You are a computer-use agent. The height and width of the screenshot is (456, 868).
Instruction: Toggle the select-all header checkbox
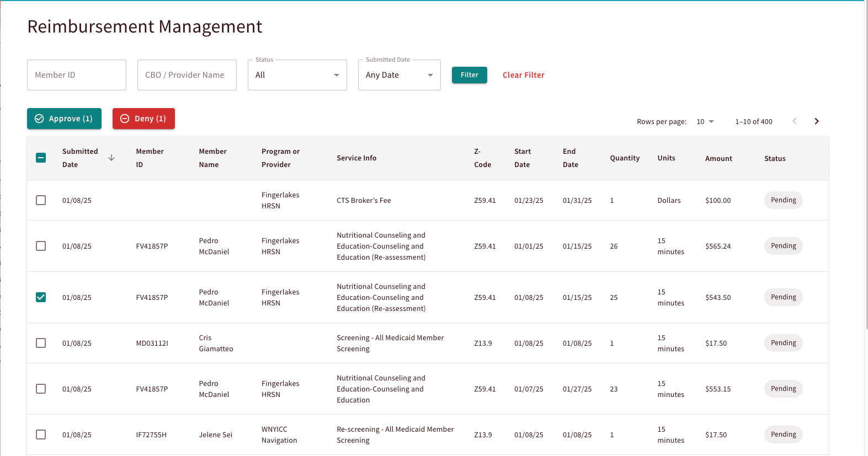[41, 158]
